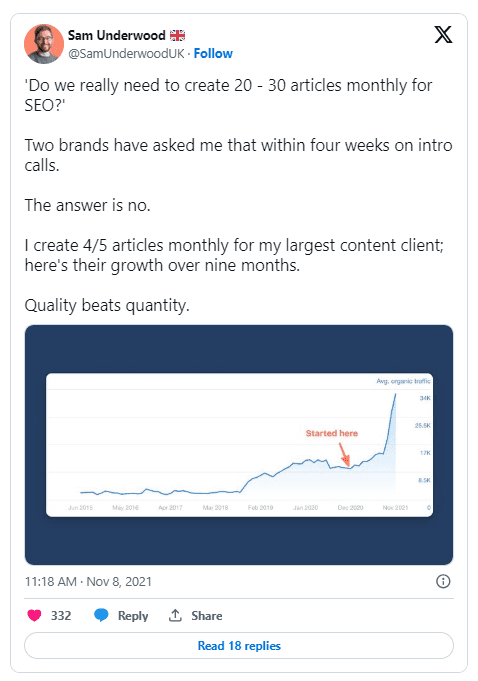Open the X logo link
The width and height of the screenshot is (478, 681).
tap(443, 35)
